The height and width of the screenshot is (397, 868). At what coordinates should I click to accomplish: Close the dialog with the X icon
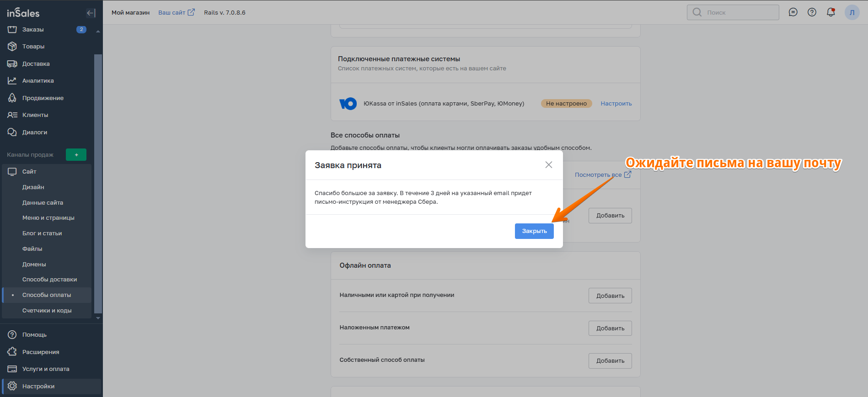click(548, 165)
